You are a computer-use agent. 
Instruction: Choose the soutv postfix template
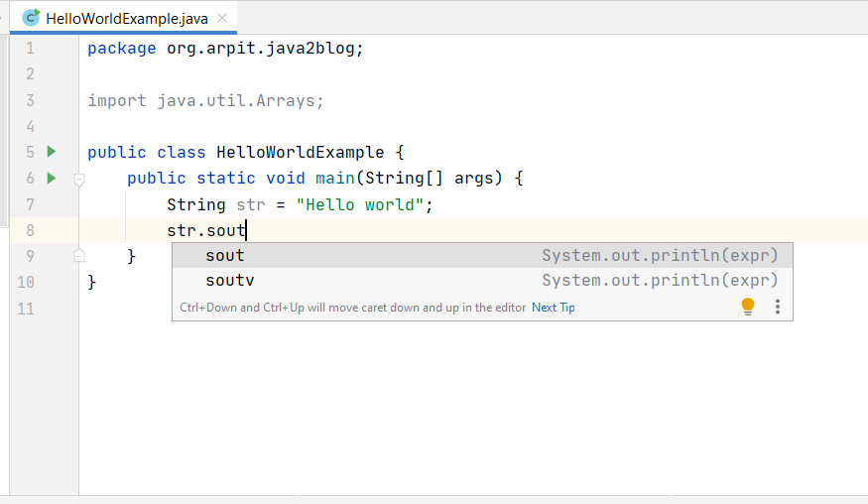[x=230, y=281]
